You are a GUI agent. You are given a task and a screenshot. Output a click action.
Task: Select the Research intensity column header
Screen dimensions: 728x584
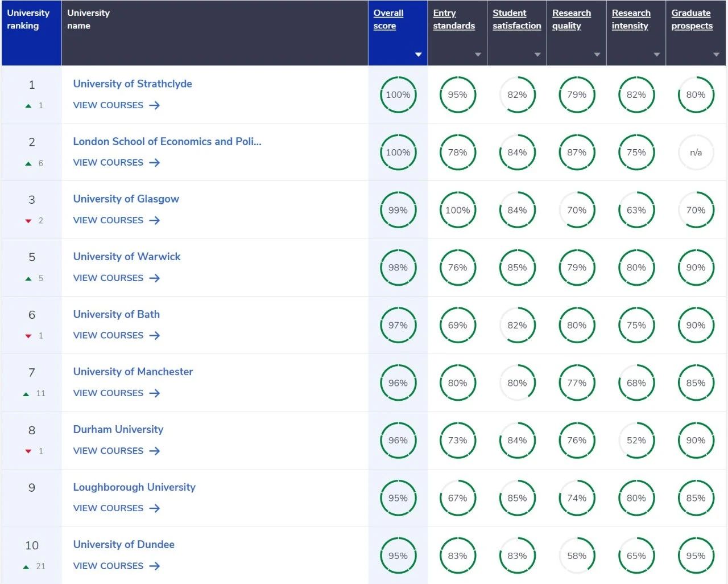tap(631, 19)
